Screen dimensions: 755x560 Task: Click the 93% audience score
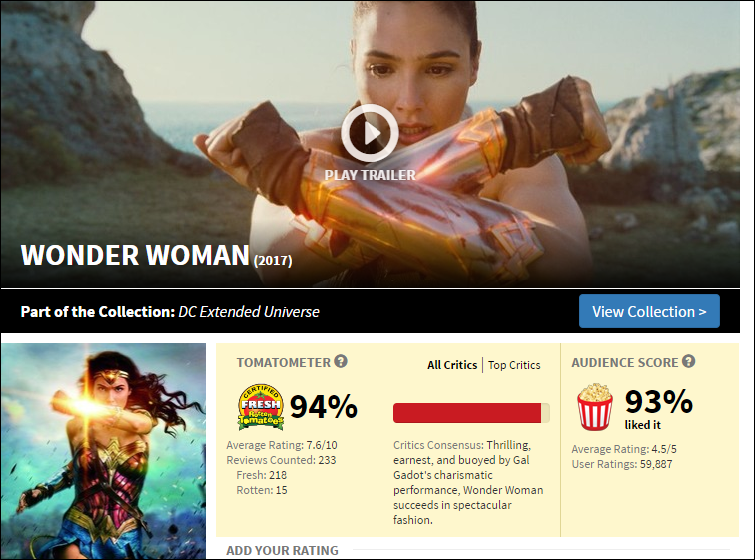pyautogui.click(x=659, y=402)
